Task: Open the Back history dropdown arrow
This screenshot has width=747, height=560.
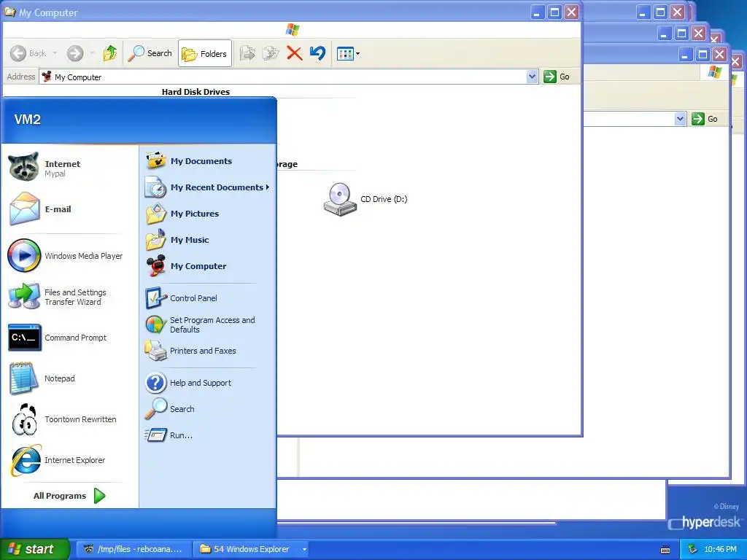Action: 55,53
